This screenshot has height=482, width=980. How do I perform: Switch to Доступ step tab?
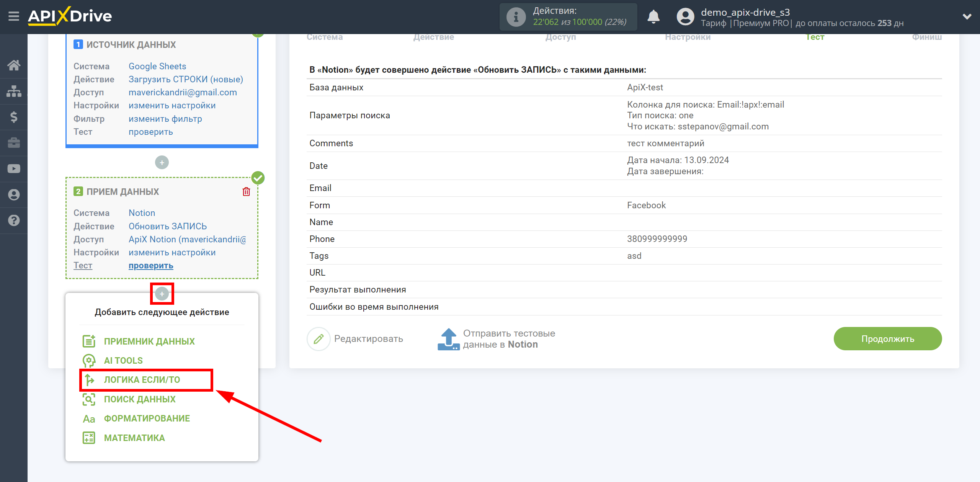(560, 37)
